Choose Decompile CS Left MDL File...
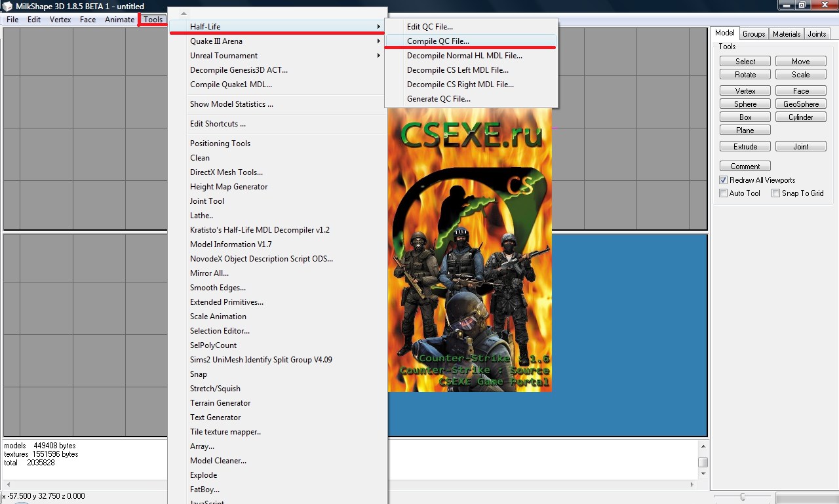 pyautogui.click(x=471, y=70)
